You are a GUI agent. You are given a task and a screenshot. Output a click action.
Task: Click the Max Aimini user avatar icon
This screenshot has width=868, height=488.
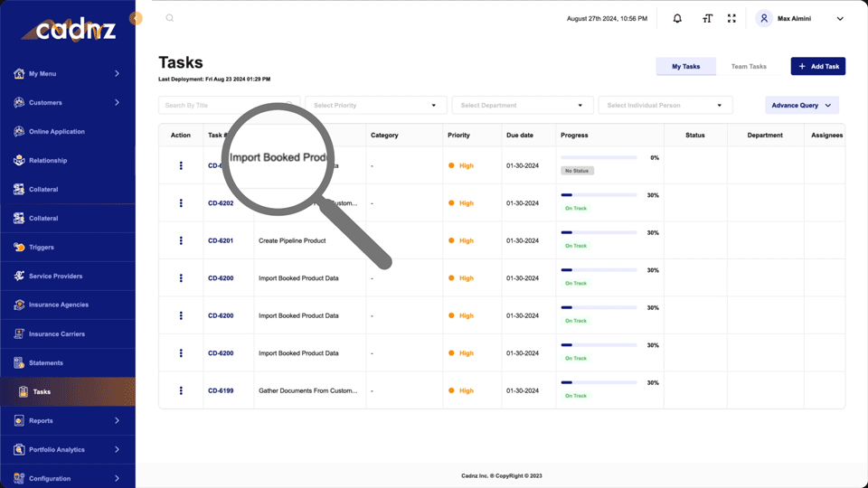[764, 18]
